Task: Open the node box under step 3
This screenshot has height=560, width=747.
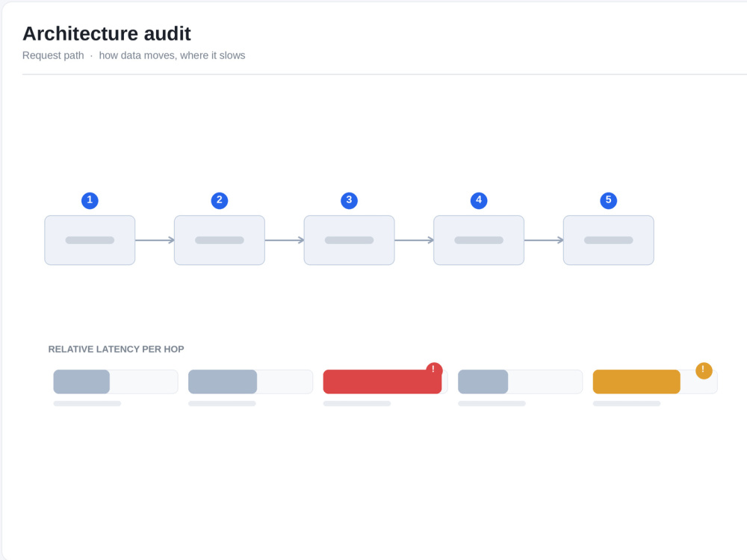Action: coord(349,240)
